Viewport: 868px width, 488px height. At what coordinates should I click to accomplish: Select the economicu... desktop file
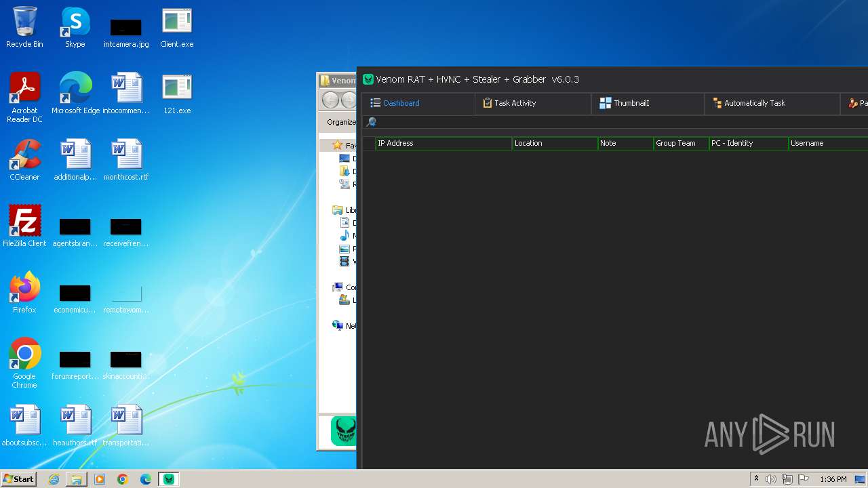[75, 298]
